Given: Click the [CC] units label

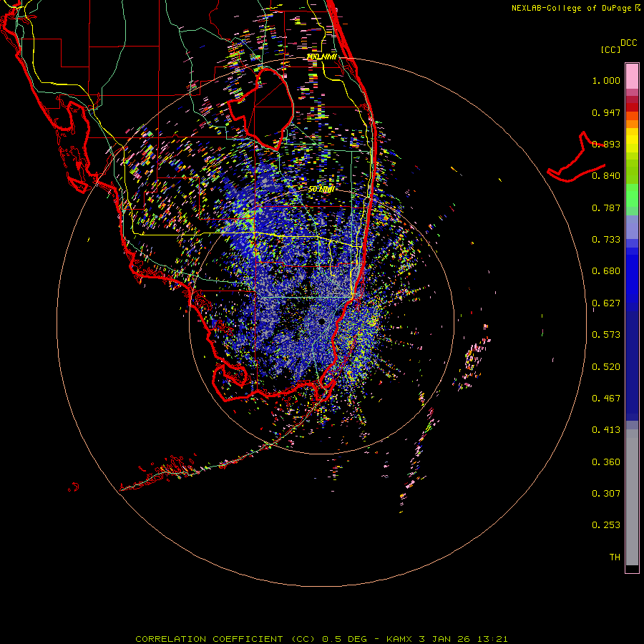Looking at the screenshot, I should pyautogui.click(x=610, y=49).
